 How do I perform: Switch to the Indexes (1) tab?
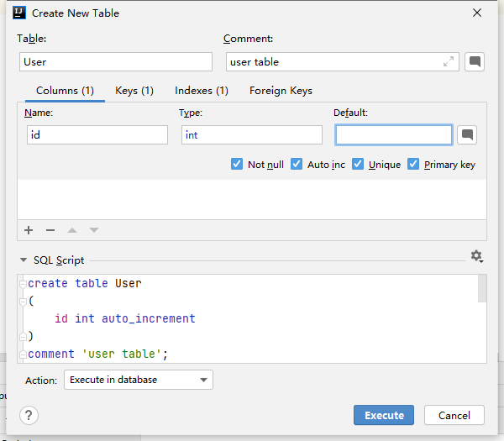202,91
